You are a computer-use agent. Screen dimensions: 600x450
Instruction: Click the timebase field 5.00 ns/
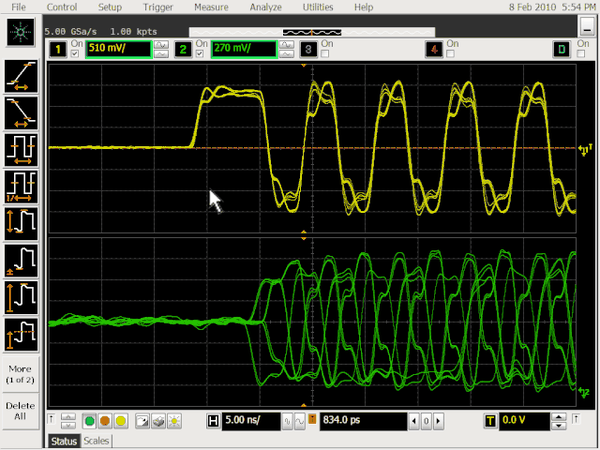[x=251, y=421]
